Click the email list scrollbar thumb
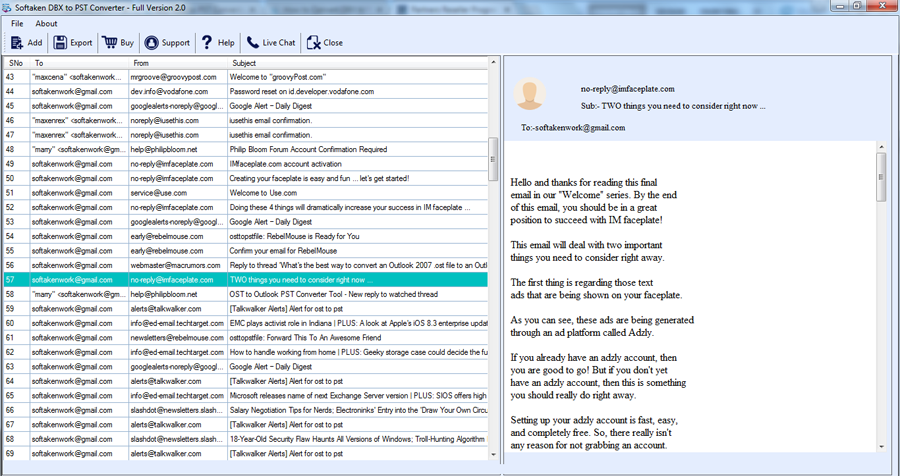This screenshot has height=476, width=900. pos(493,159)
